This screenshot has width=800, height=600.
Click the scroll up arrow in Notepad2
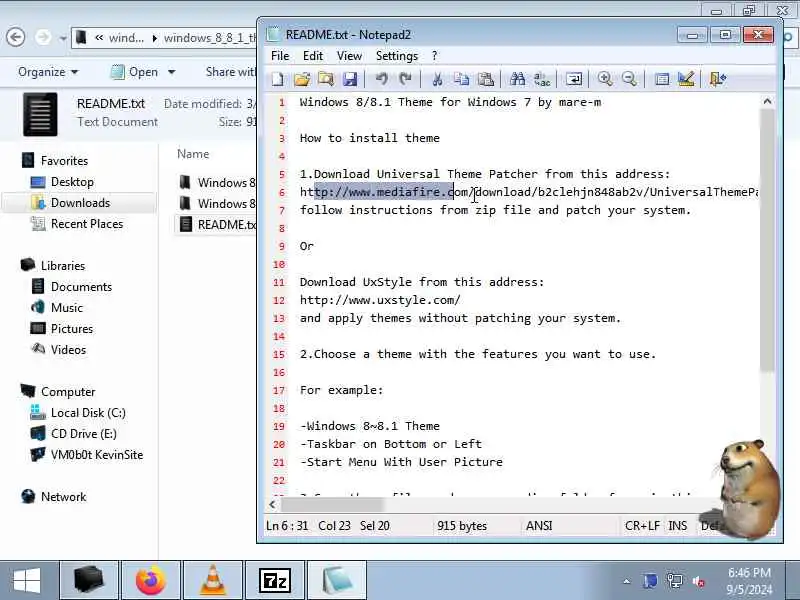tap(767, 102)
